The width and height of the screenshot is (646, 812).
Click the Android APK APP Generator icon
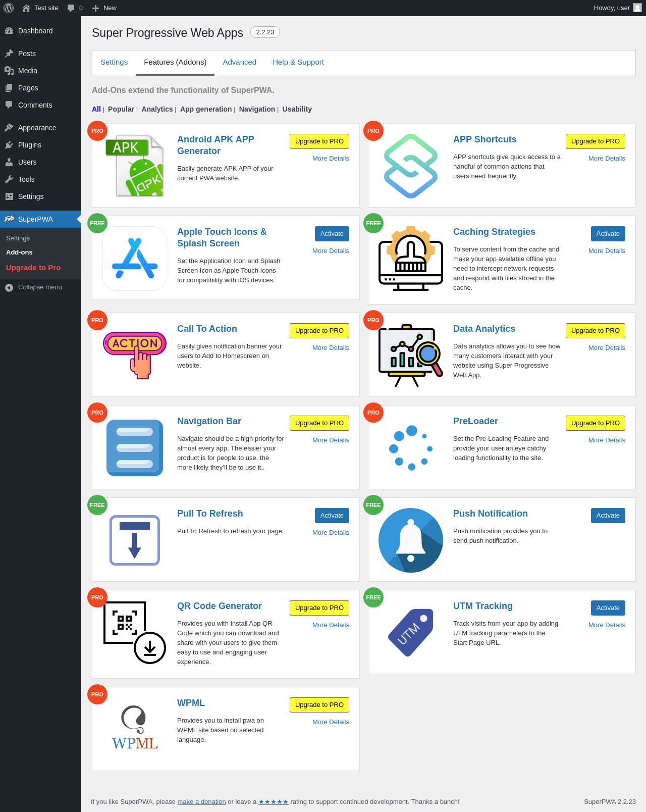[x=135, y=166]
